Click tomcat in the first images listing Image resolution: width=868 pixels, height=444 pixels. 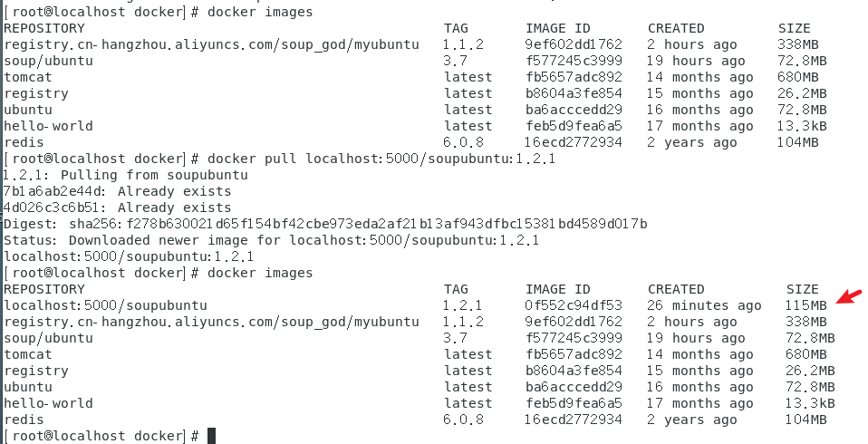(28, 77)
